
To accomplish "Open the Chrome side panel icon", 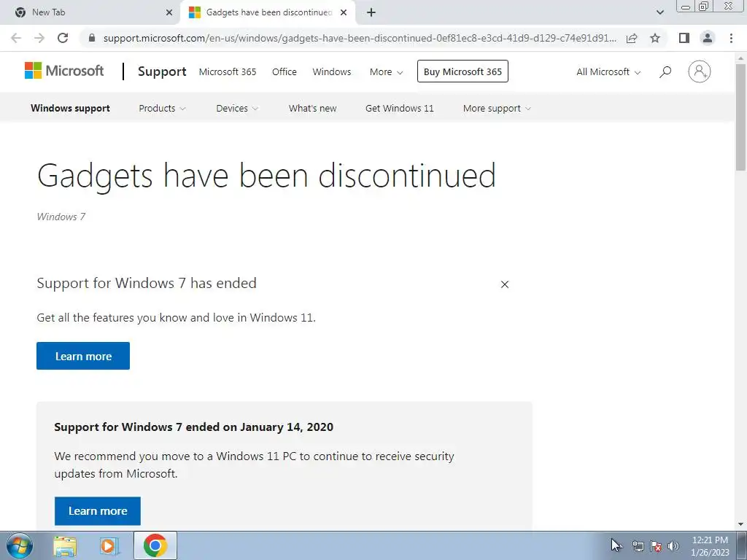I will 684,38.
